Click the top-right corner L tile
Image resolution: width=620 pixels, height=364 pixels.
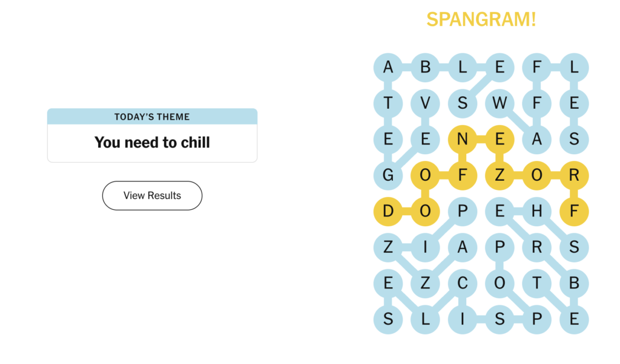(574, 67)
